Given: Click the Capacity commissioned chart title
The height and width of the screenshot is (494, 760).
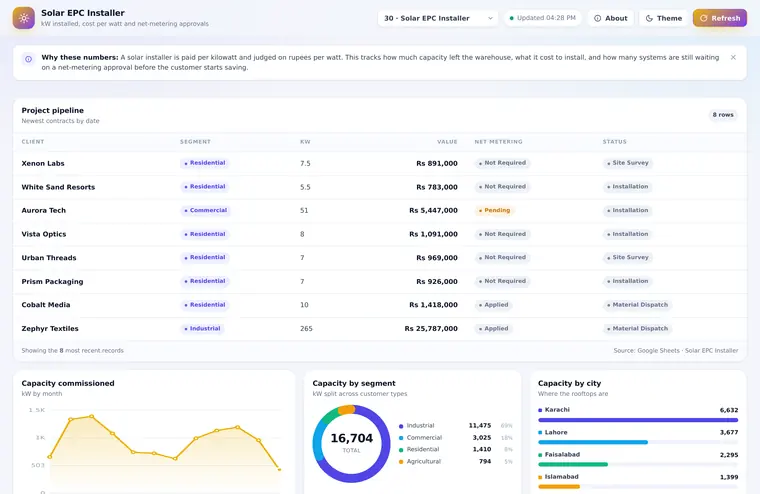Looking at the screenshot, I should 68,383.
